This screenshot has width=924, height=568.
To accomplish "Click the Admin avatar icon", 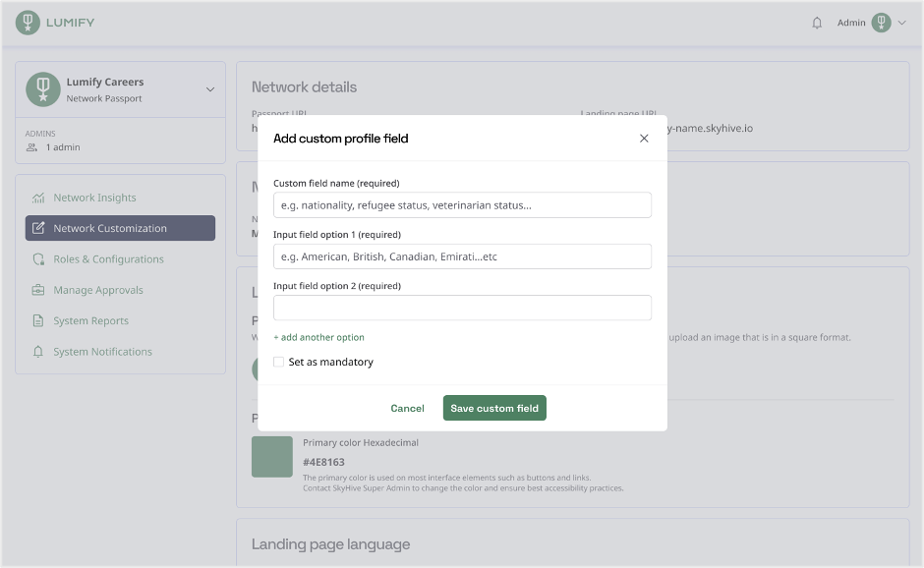I will point(881,23).
